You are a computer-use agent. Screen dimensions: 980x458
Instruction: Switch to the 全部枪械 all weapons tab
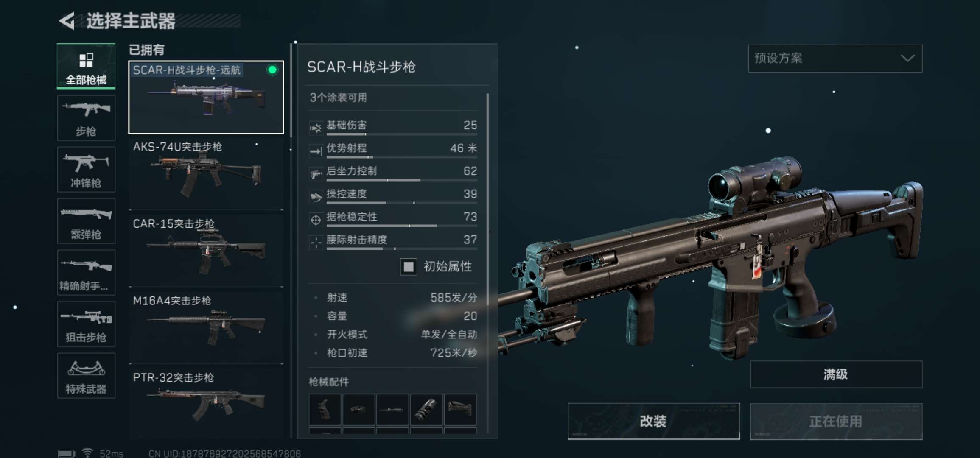point(86,66)
